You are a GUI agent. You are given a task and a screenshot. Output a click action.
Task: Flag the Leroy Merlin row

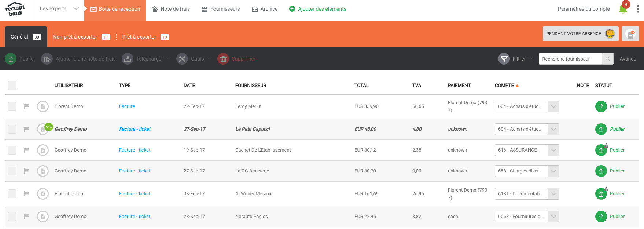[27, 106]
